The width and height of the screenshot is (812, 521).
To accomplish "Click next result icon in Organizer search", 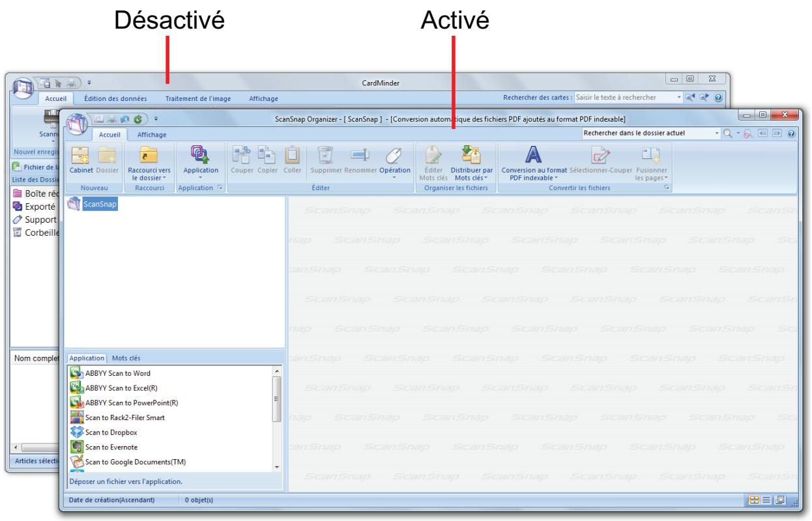I will (x=776, y=134).
